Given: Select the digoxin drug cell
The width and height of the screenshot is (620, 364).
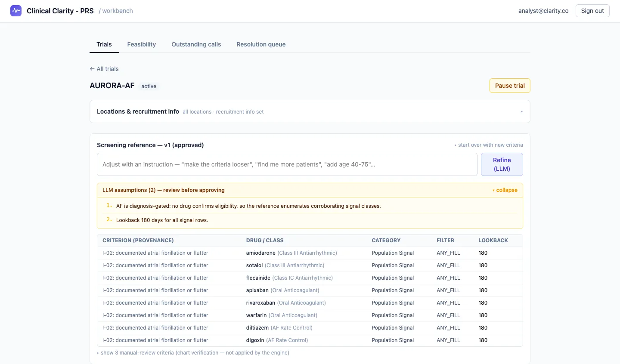Looking at the screenshot, I should click(x=277, y=340).
